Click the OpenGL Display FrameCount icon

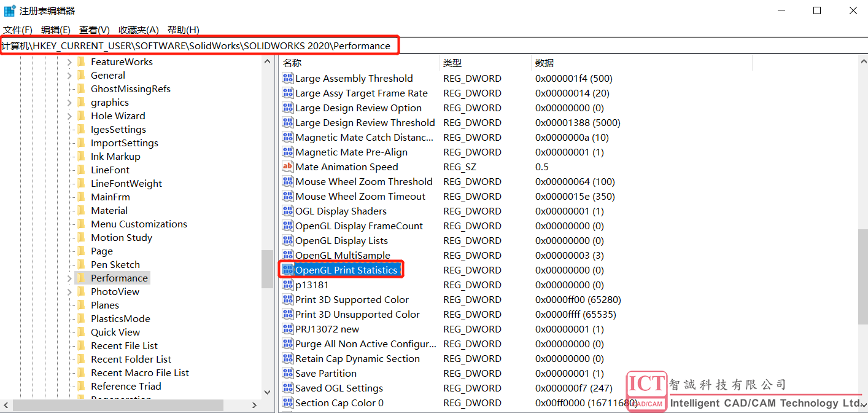[288, 226]
